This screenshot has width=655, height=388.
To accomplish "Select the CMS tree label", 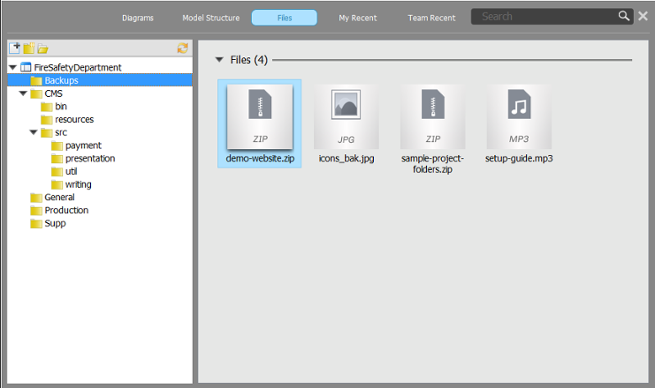I will (x=53, y=94).
